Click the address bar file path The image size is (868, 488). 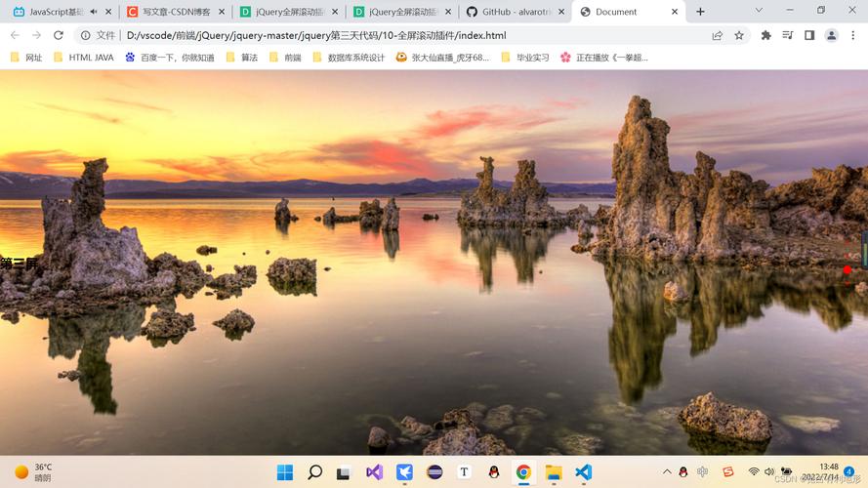[x=316, y=35]
